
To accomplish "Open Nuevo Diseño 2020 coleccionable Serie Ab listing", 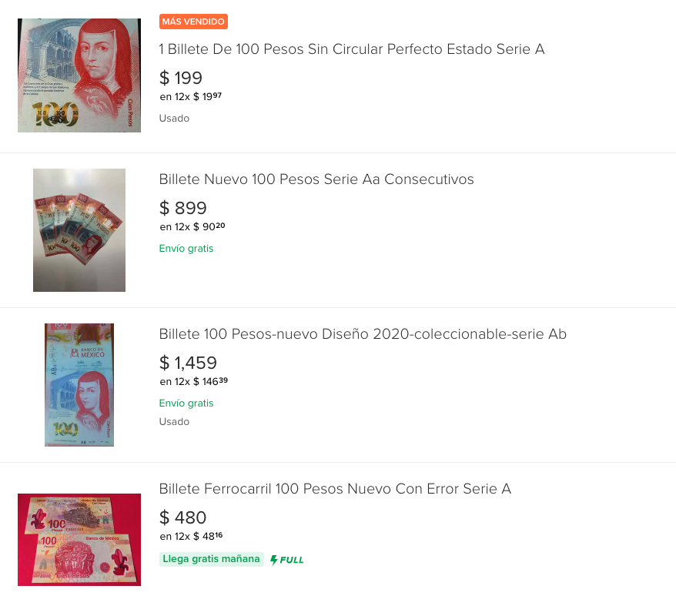I will [x=363, y=334].
